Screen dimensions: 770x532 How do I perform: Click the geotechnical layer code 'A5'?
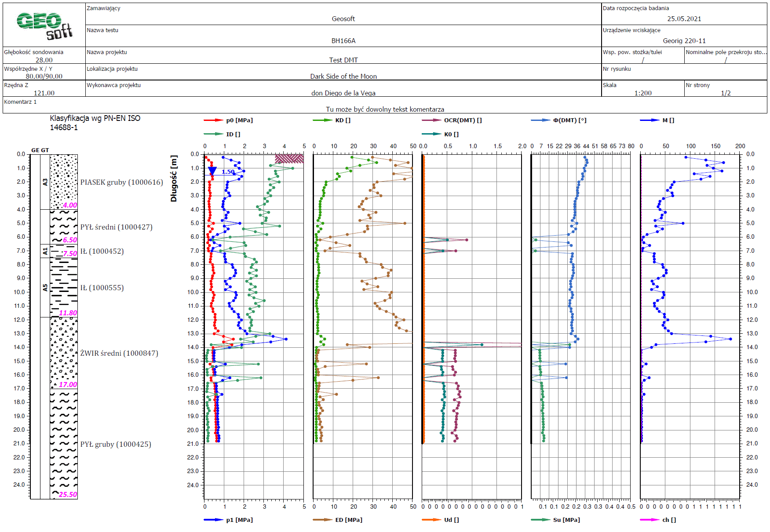tap(45, 288)
